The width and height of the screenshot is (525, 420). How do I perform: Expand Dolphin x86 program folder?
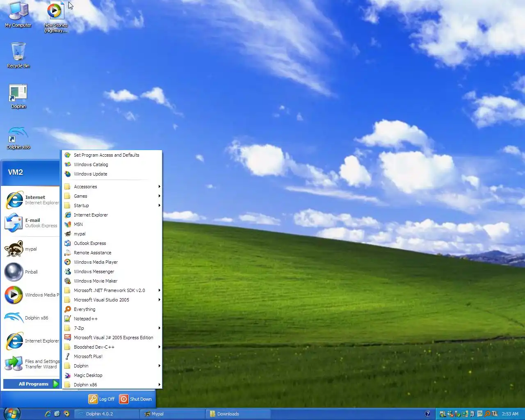click(x=112, y=385)
